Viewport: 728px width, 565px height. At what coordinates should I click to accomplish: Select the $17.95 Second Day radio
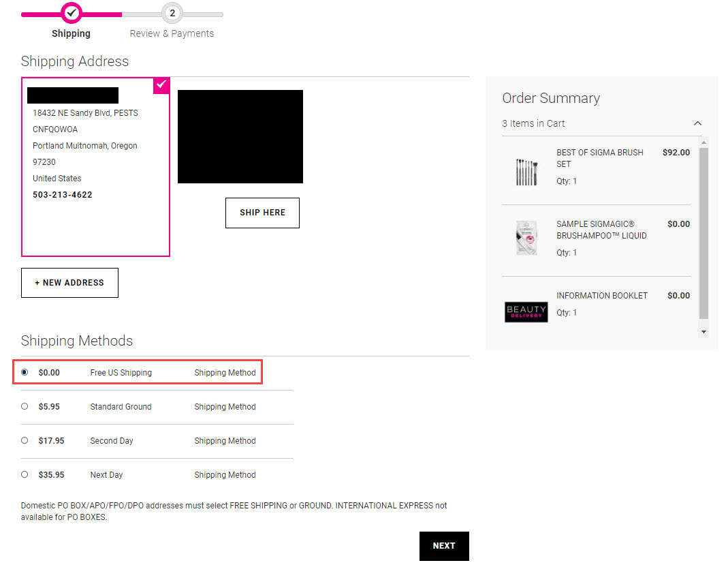point(25,440)
